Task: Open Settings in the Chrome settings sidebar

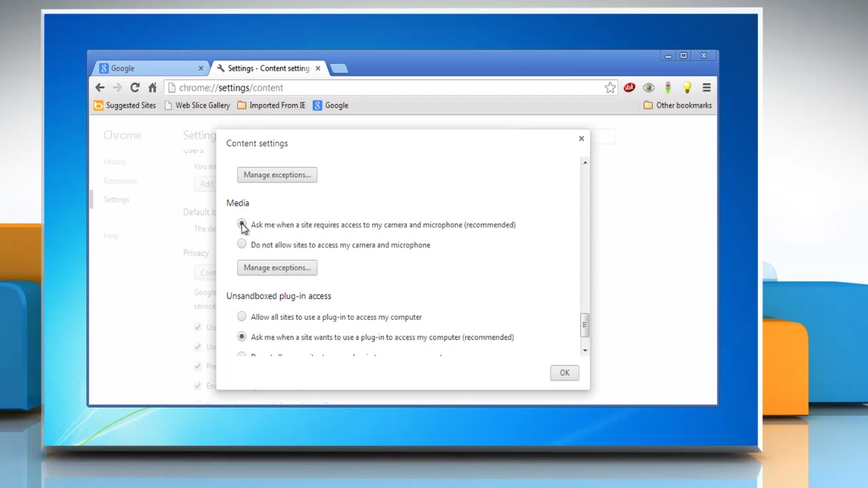Action: pyautogui.click(x=116, y=199)
